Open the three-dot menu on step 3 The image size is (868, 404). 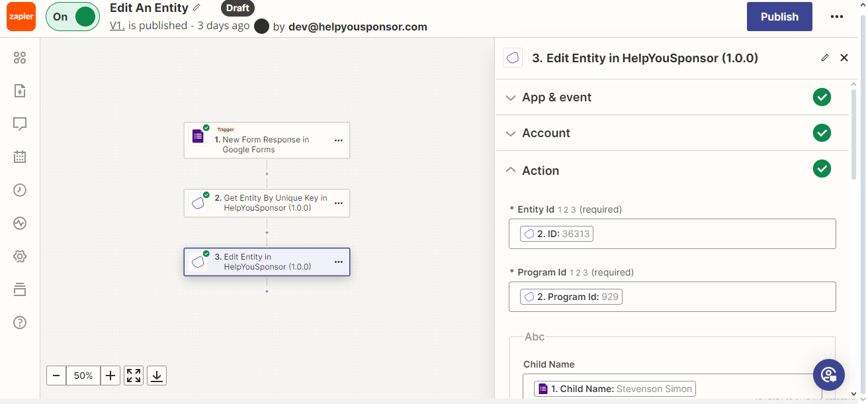coord(339,262)
